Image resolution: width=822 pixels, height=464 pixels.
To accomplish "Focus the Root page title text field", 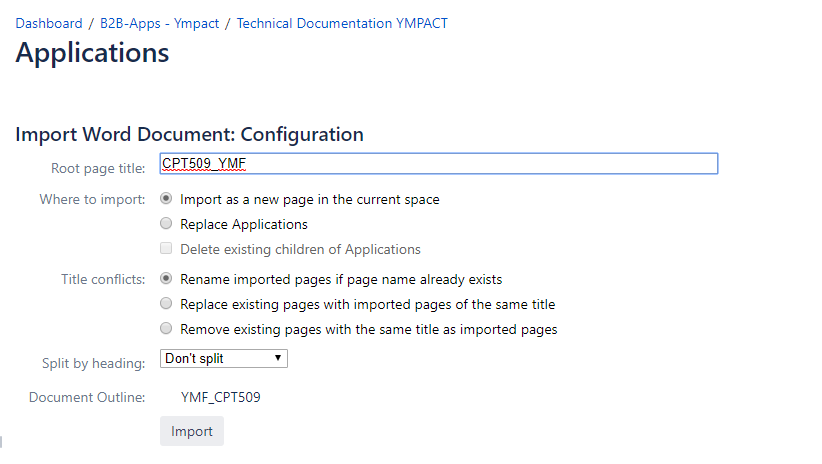I will pyautogui.click(x=439, y=164).
